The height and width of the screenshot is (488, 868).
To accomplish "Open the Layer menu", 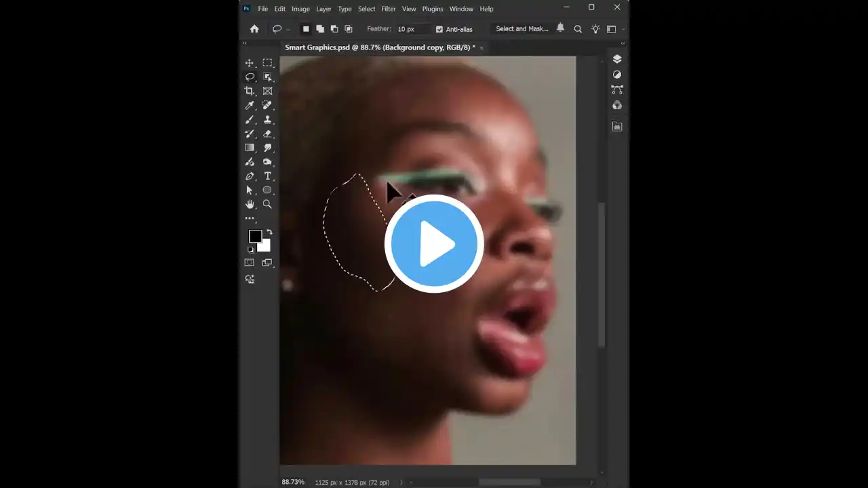I will tap(323, 9).
